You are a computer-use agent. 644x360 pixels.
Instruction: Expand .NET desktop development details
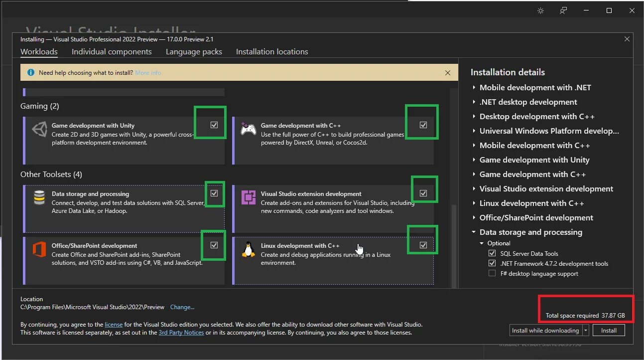pyautogui.click(x=474, y=102)
